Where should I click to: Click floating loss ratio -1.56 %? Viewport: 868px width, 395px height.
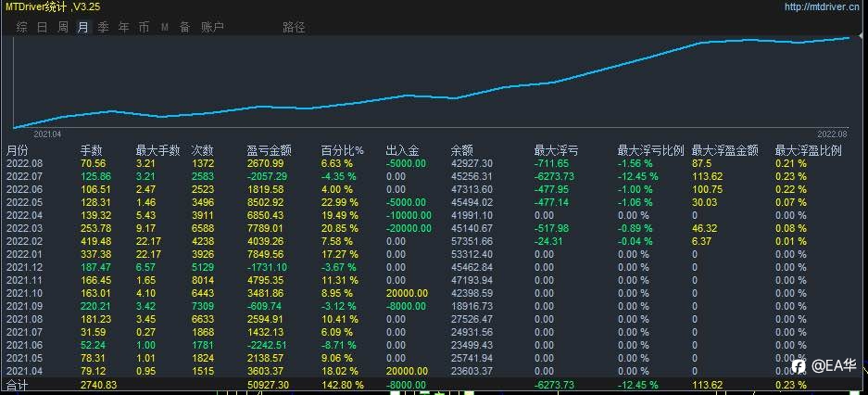[635, 164]
